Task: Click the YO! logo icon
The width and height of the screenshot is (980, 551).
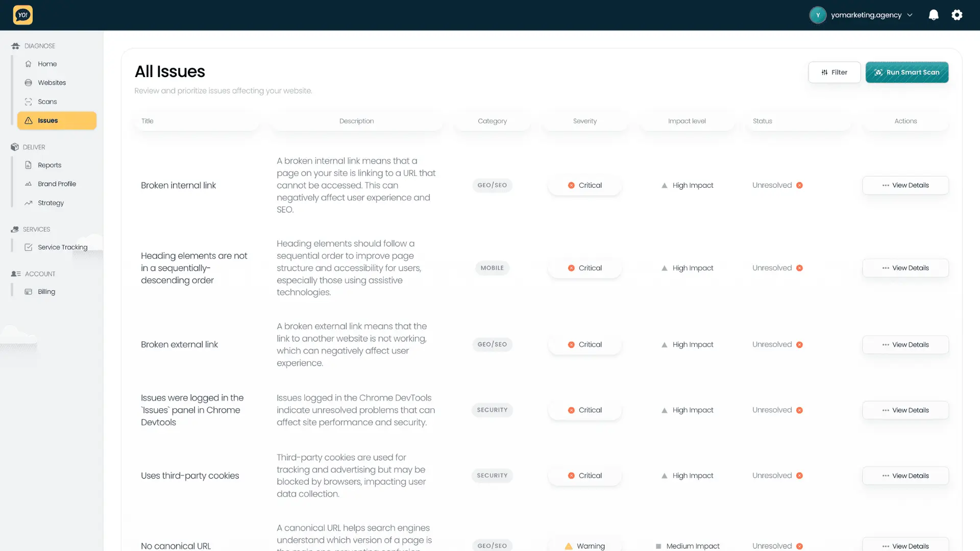Action: (23, 15)
